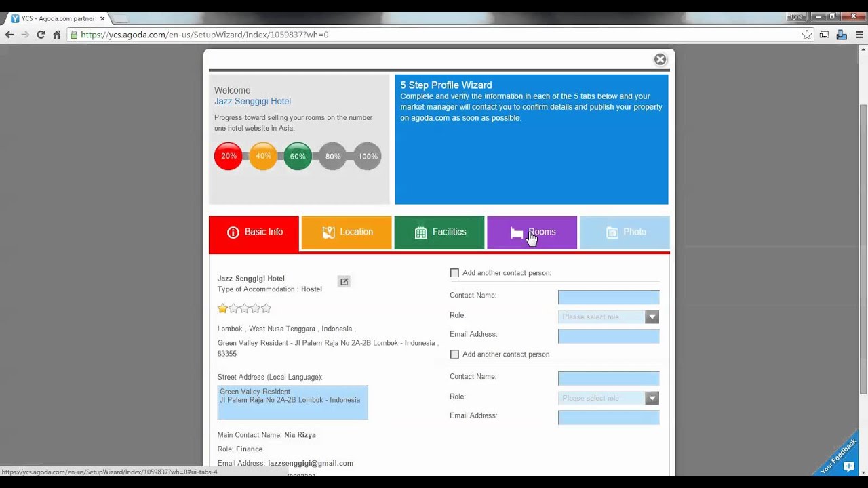
Task: Click the map icon on Location tab
Action: [329, 232]
